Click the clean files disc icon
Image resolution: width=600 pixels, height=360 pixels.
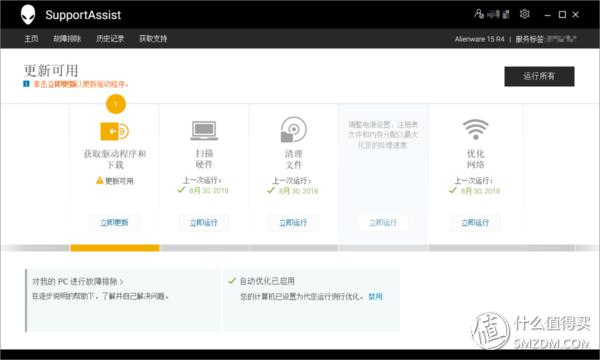tap(293, 130)
